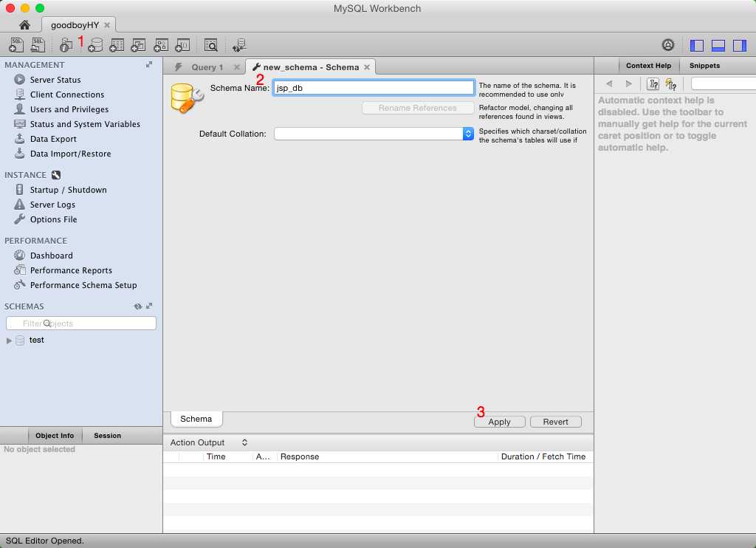Open the performance Dashboard

(51, 256)
